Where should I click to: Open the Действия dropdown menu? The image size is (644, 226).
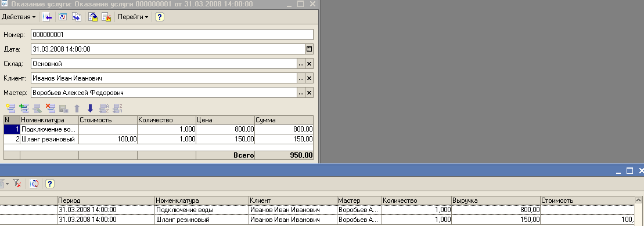tap(19, 17)
